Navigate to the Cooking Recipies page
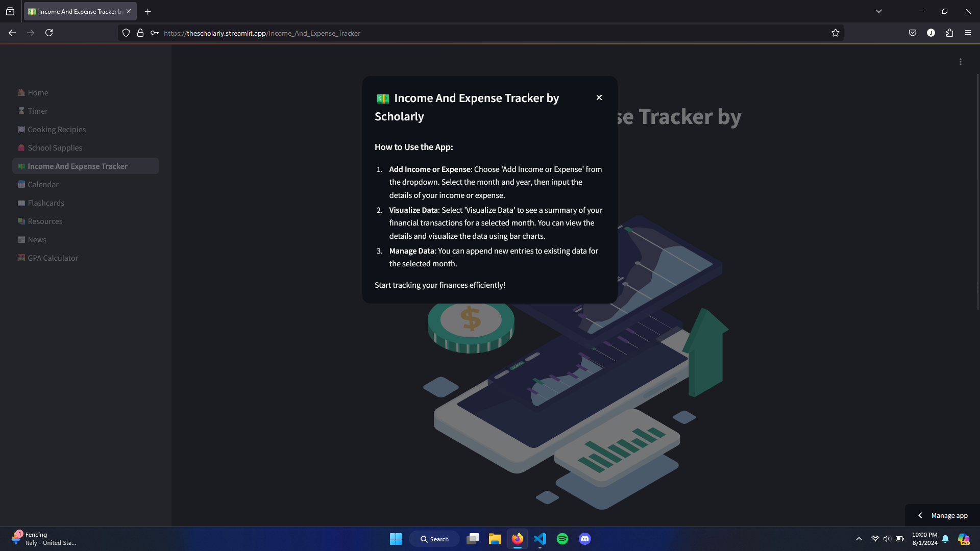This screenshot has width=980, height=551. pos(57,130)
